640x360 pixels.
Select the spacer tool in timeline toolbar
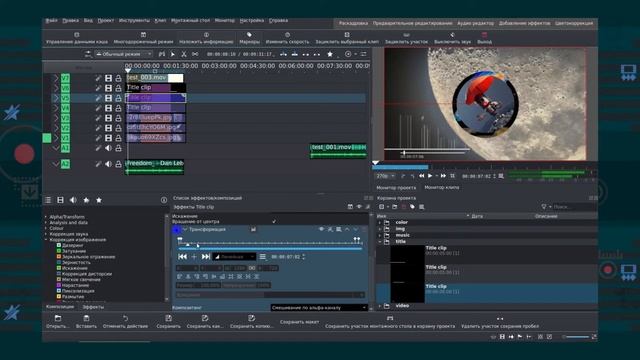[195, 54]
